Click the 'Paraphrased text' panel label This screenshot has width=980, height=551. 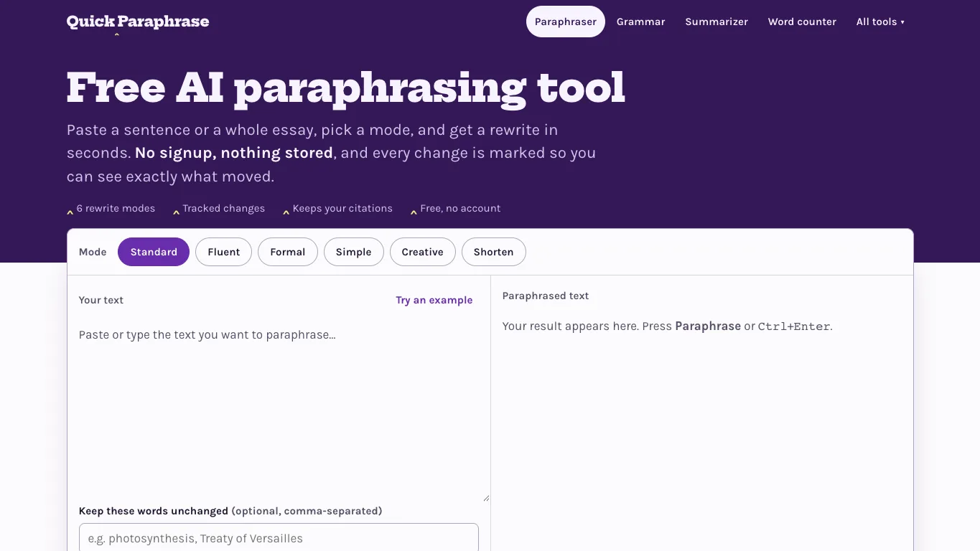tap(546, 296)
